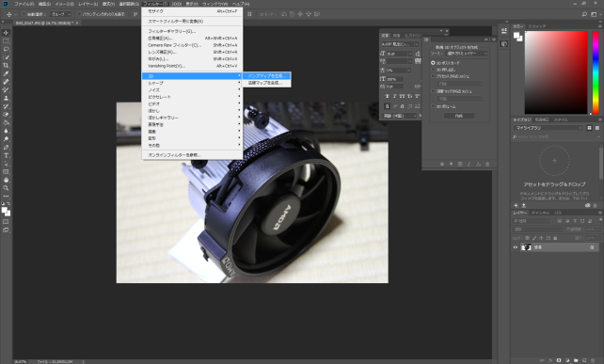Select the Paint Bucket tool

coord(6,122)
